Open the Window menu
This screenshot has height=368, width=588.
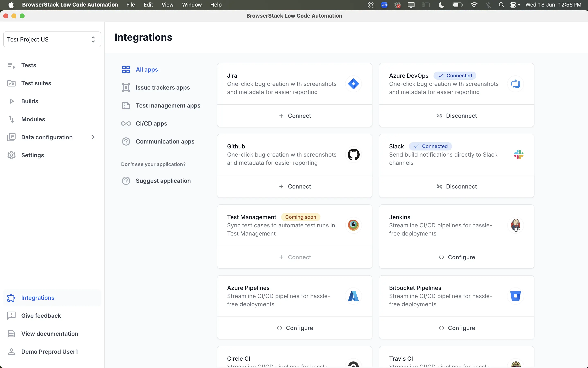192,5
